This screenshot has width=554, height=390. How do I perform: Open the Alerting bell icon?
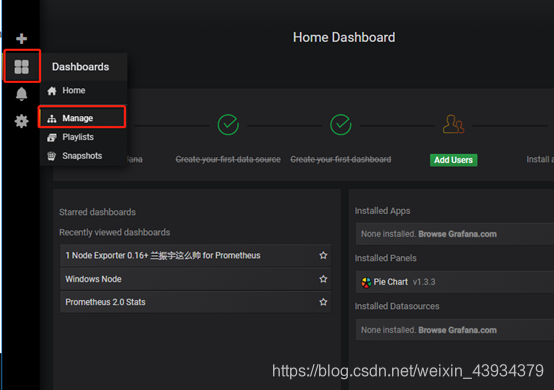(22, 94)
